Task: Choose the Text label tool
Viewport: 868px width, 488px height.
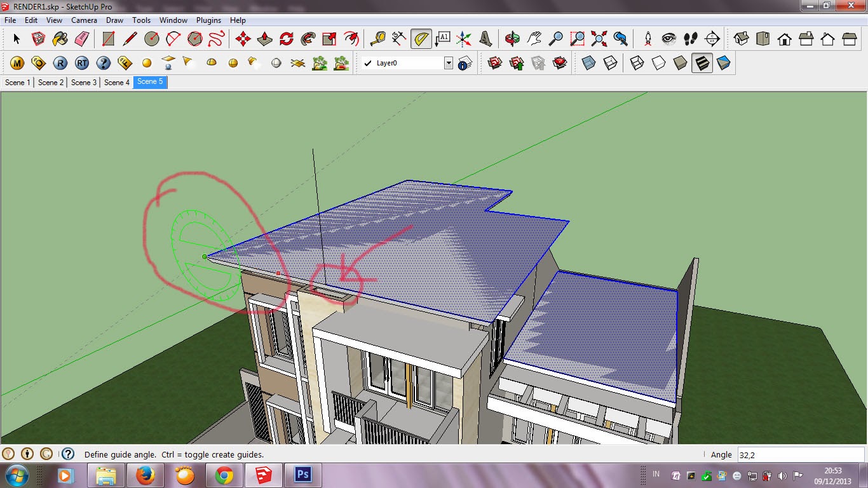Action: [442, 39]
